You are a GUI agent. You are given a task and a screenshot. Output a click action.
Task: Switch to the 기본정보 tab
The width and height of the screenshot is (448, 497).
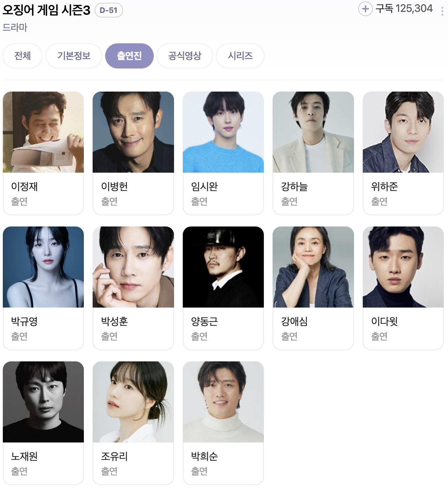(x=74, y=56)
